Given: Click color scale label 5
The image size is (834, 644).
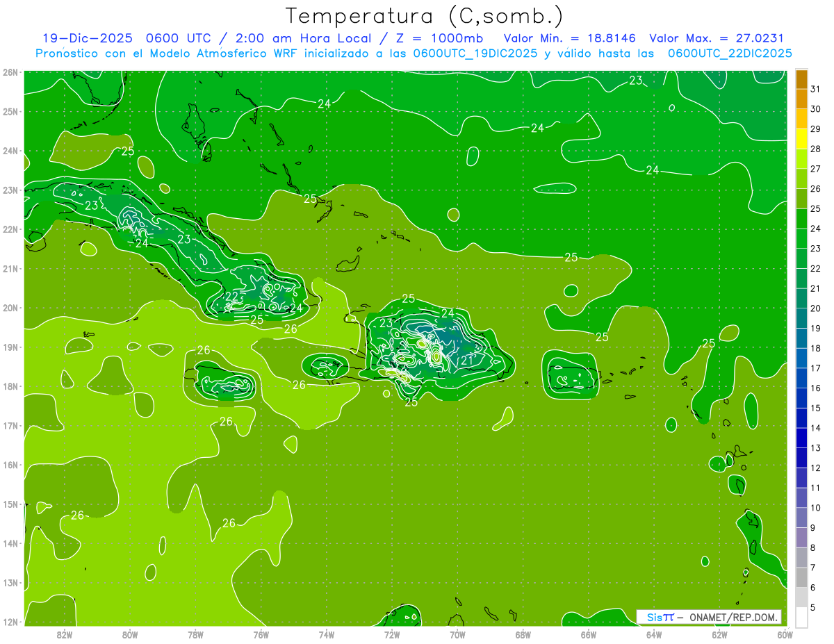Looking at the screenshot, I should [812, 607].
